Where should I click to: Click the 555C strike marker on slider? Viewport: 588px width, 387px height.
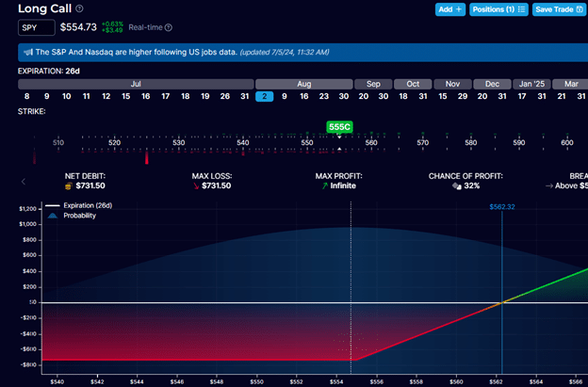point(339,126)
